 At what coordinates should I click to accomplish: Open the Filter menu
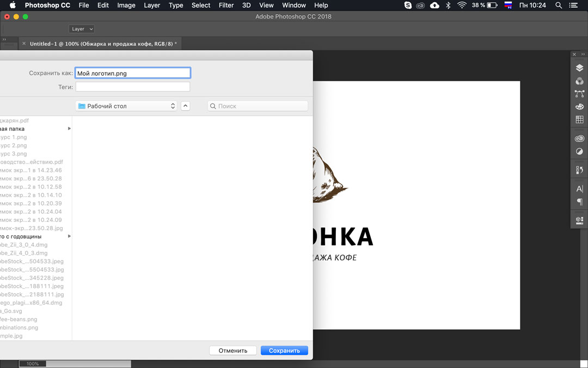(x=226, y=5)
